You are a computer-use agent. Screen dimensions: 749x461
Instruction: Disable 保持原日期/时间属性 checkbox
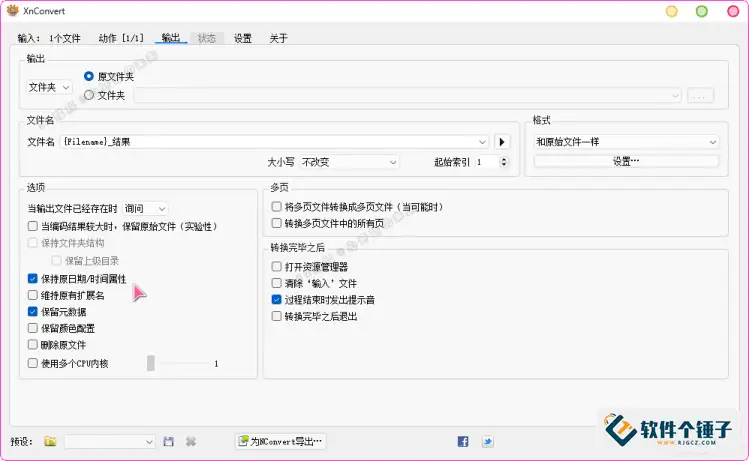point(33,279)
